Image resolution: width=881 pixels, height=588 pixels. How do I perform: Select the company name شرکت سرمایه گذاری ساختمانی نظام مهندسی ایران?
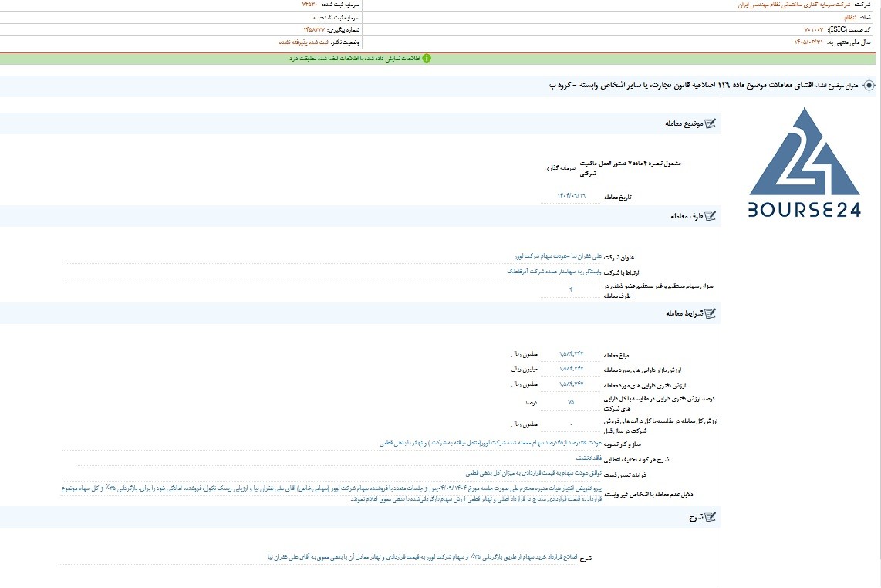(795, 5)
